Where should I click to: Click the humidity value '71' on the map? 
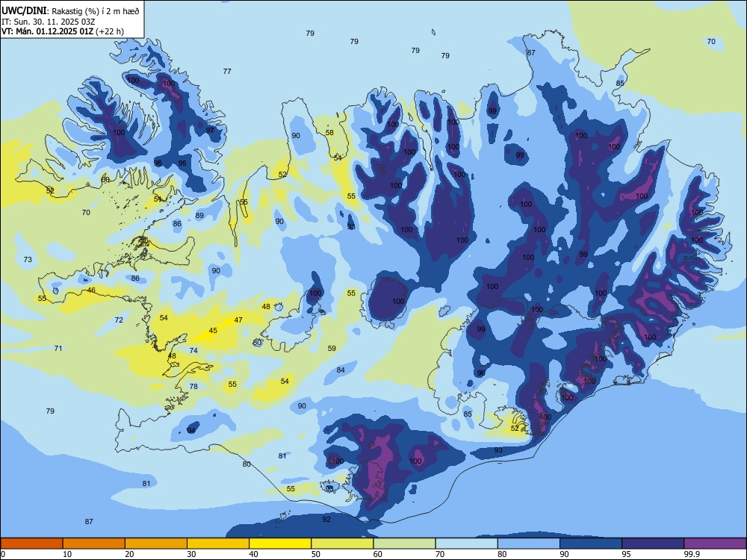[58, 348]
